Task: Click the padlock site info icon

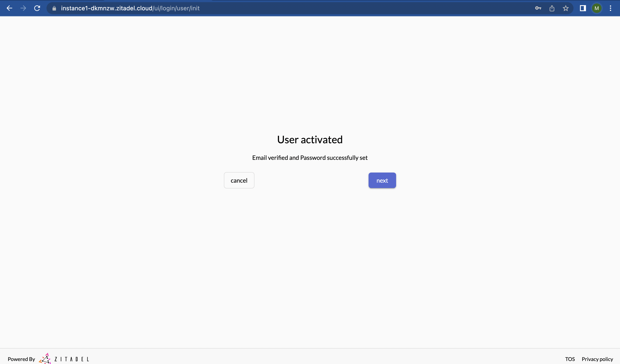Action: pyautogui.click(x=54, y=8)
